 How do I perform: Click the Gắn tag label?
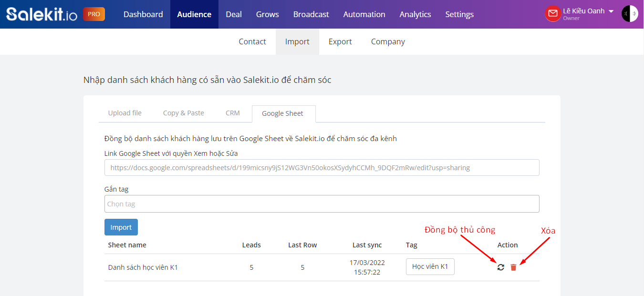[116, 189]
